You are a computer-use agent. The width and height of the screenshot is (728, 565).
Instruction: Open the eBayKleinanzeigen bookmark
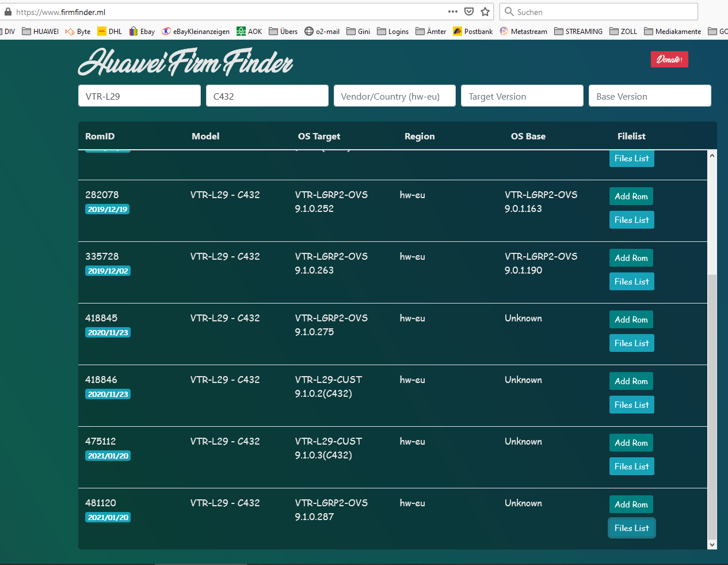tap(196, 31)
